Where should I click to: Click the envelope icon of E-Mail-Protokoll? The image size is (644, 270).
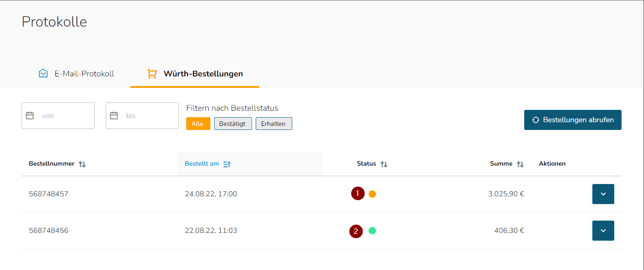pos(43,73)
